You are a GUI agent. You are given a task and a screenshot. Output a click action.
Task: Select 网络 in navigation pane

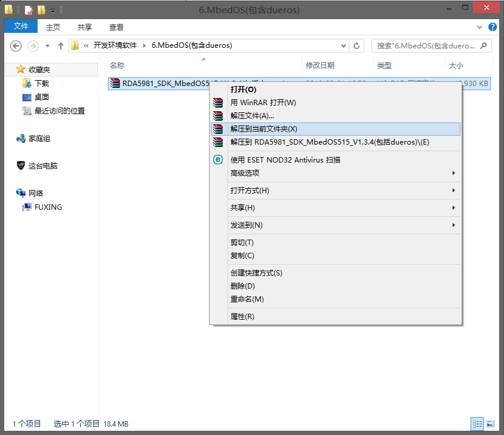(x=36, y=193)
